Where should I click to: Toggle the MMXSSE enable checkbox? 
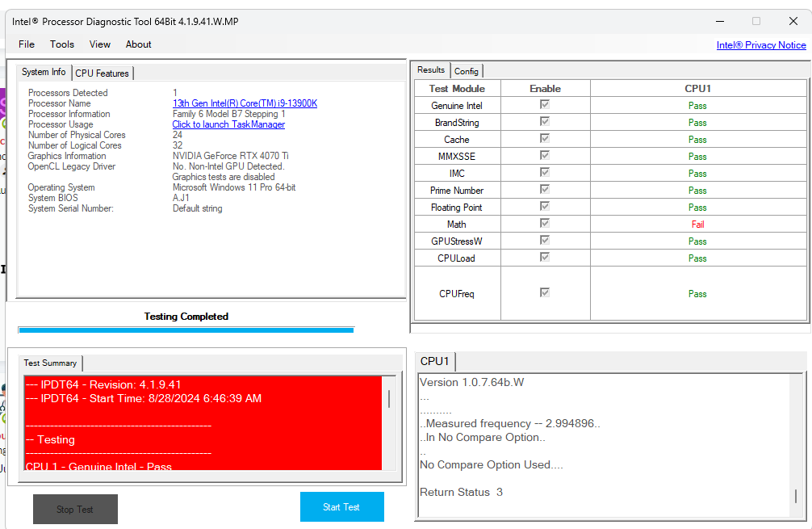click(x=544, y=155)
